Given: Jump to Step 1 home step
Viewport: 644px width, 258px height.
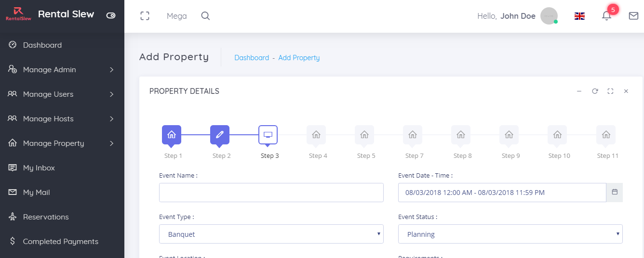Looking at the screenshot, I should pos(172,135).
